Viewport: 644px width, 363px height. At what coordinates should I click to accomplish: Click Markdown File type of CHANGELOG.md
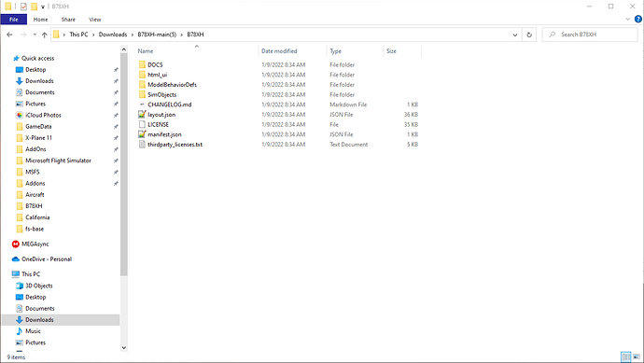348,105
